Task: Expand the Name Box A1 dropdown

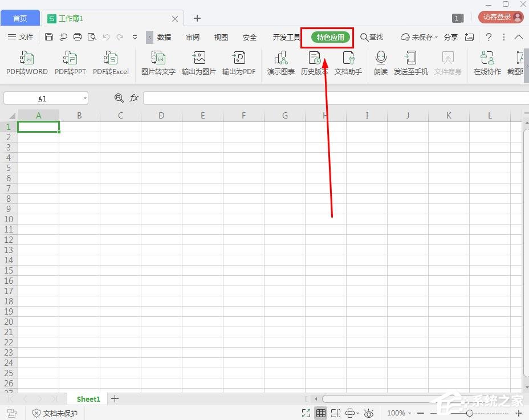Action: tap(85, 99)
